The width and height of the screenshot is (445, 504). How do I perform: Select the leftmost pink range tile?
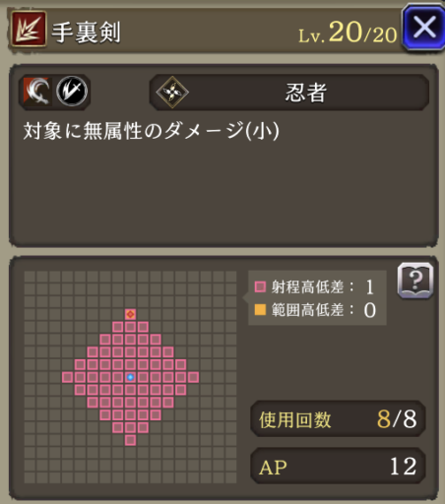(67, 377)
